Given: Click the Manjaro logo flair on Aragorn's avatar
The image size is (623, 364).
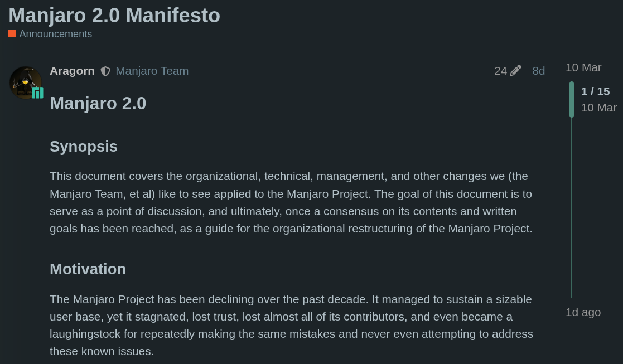Looking at the screenshot, I should click(x=37, y=94).
